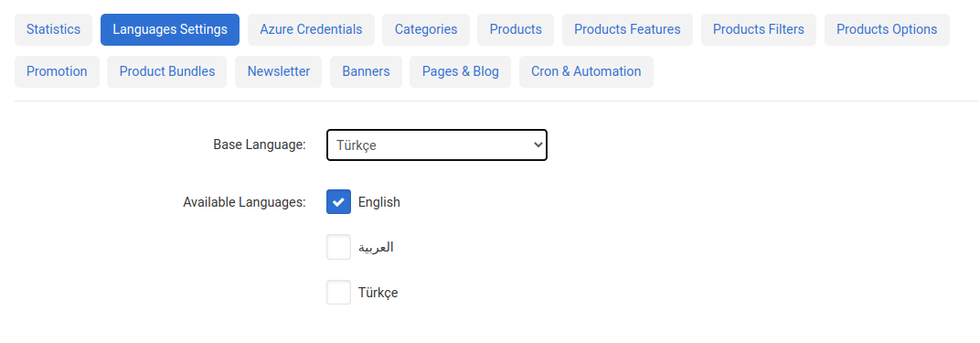Open the Cron & Automation tab
The image size is (980, 343).
[x=586, y=72]
